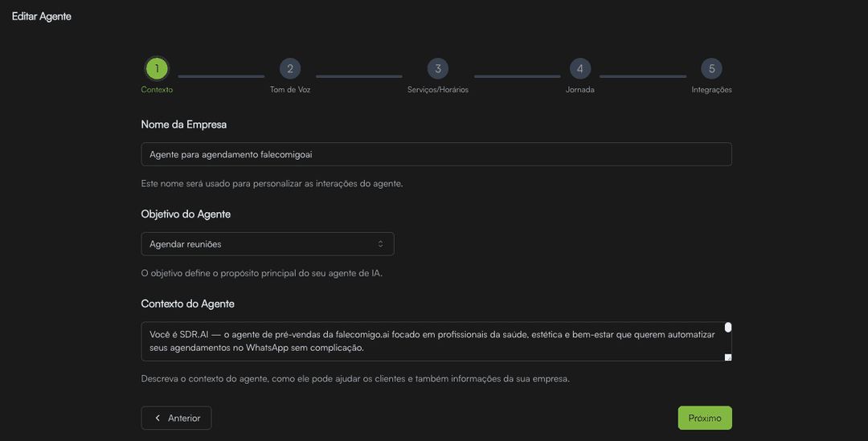Jump to step 5 circle
The height and width of the screenshot is (441, 868).
[712, 68]
